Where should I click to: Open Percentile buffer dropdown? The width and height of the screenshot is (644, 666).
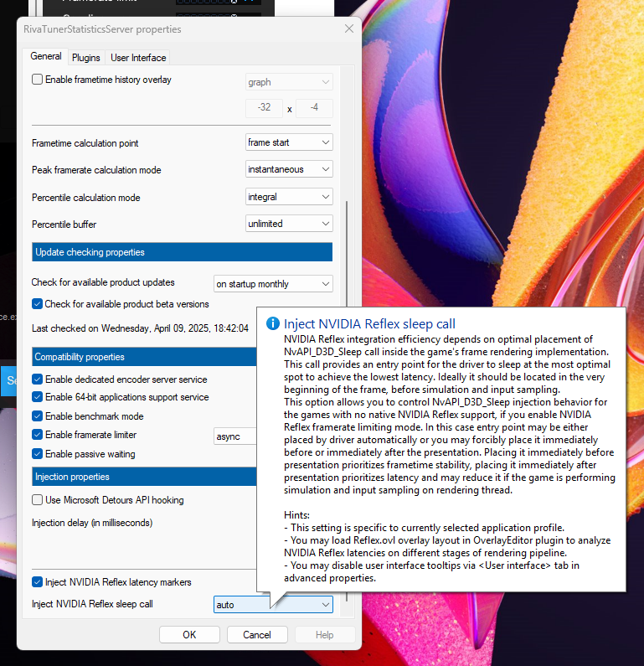click(x=289, y=224)
